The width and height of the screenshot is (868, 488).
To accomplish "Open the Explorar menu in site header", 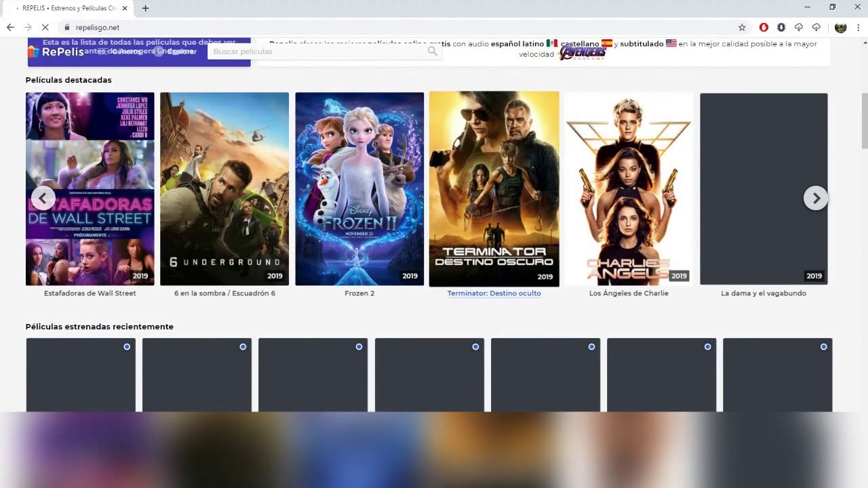I will pyautogui.click(x=176, y=52).
